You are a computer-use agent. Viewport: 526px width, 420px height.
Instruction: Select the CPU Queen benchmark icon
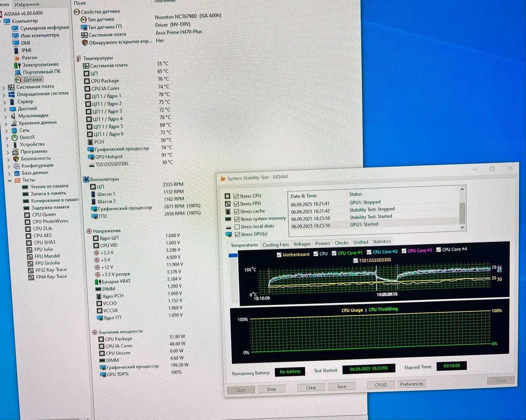28,215
